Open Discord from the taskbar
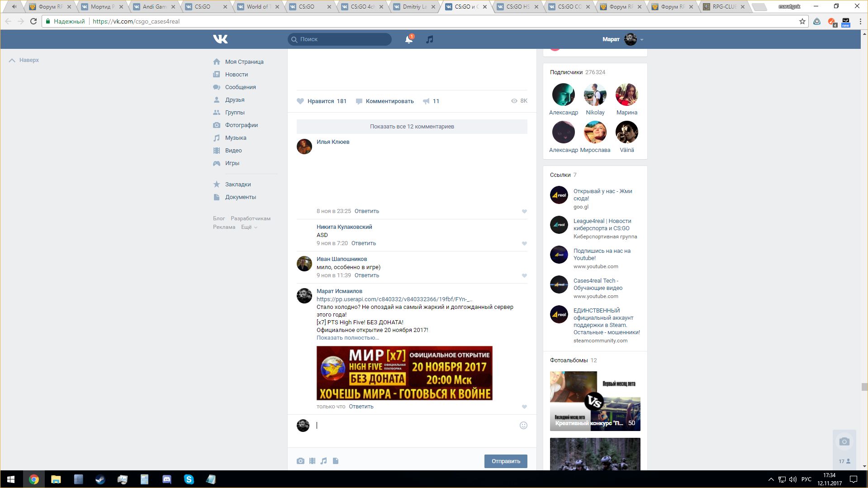Image resolution: width=868 pixels, height=488 pixels. coord(166,479)
